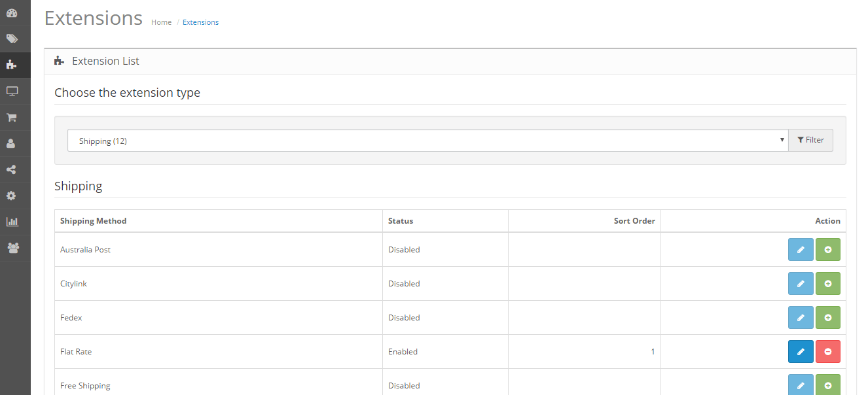Open the Citylink shipping method link

pos(73,283)
